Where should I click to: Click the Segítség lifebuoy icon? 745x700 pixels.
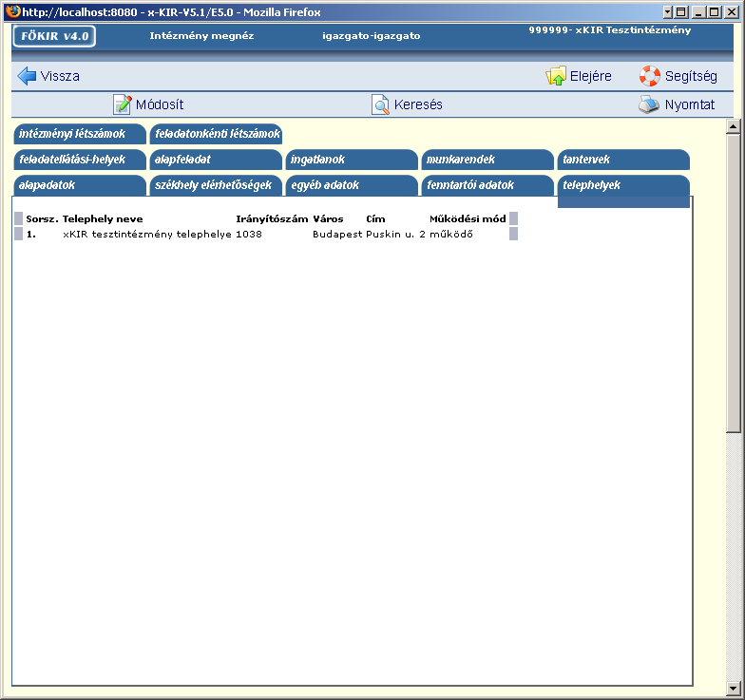pos(650,76)
